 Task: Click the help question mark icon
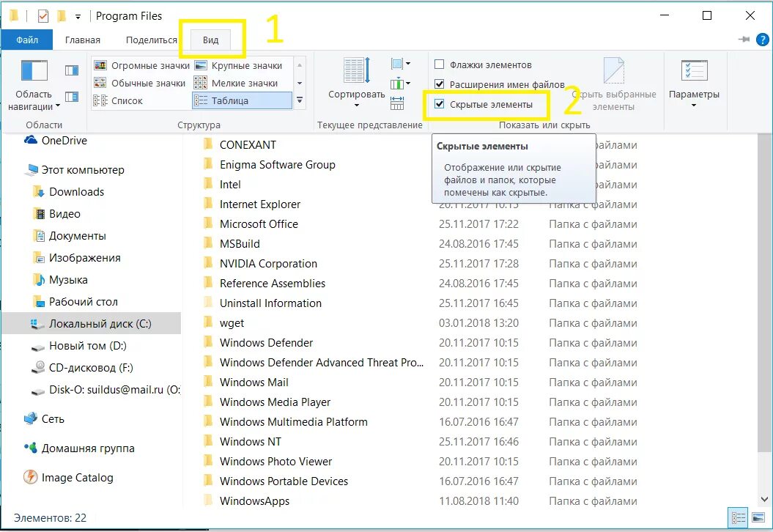(x=762, y=40)
